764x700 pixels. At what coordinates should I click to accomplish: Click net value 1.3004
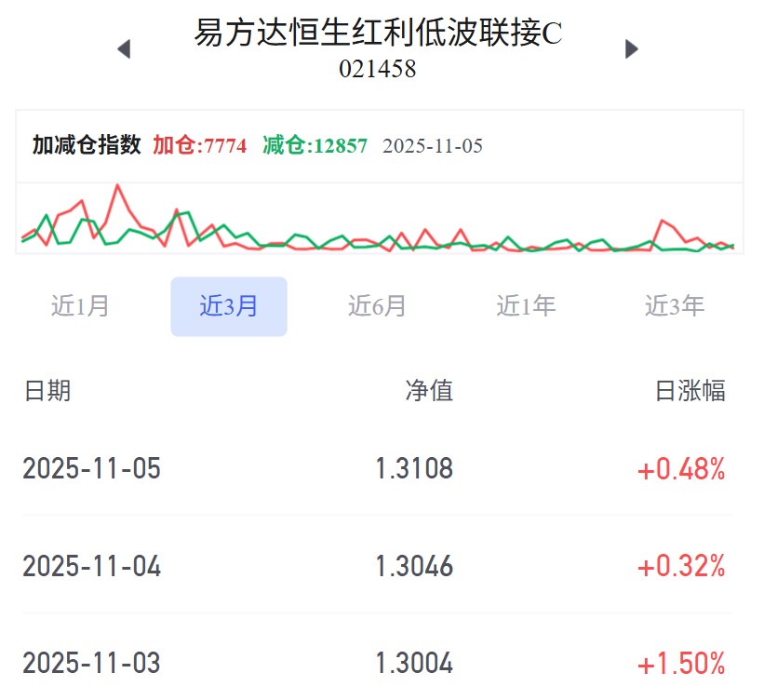(x=414, y=663)
